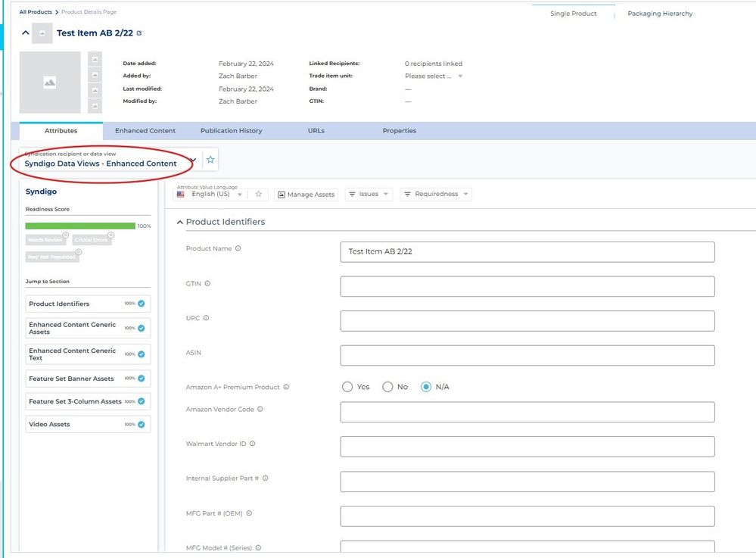Click the info icon next to UPC

[x=206, y=318]
